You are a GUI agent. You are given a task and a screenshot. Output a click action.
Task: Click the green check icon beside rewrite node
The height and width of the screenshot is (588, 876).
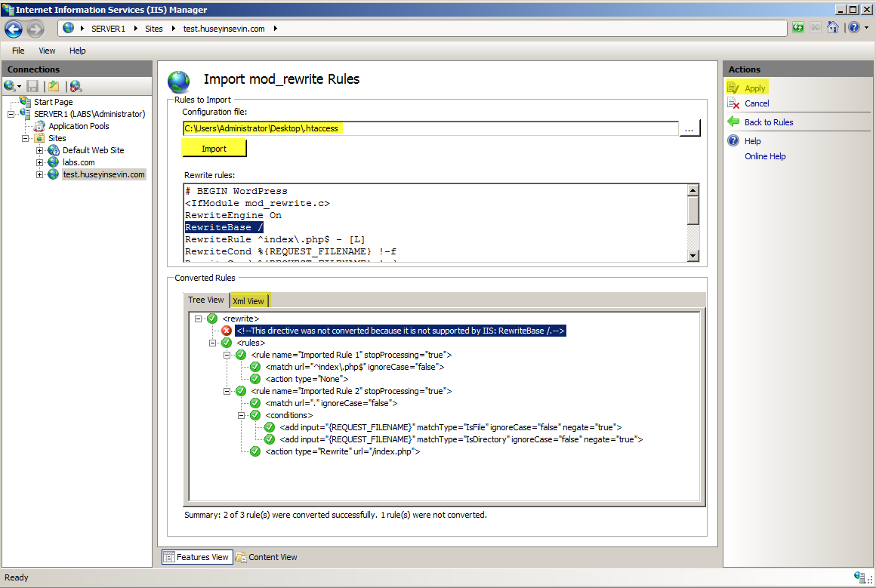212,319
